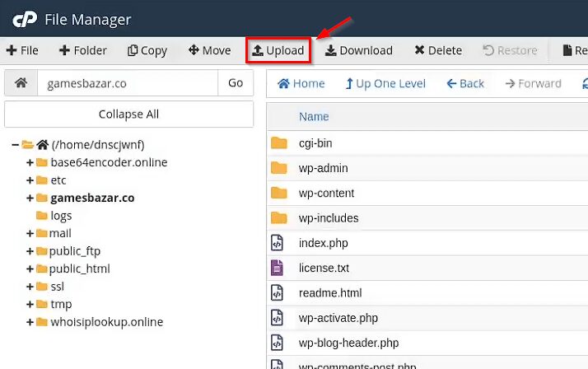The width and height of the screenshot is (588, 369).
Task: Go Up One Level
Action: click(385, 83)
